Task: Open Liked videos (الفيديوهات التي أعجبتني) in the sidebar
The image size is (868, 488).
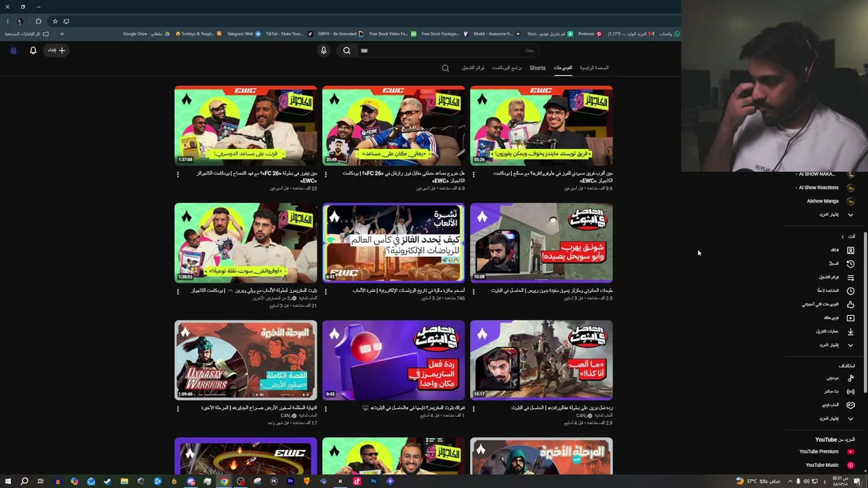Action: [828, 304]
